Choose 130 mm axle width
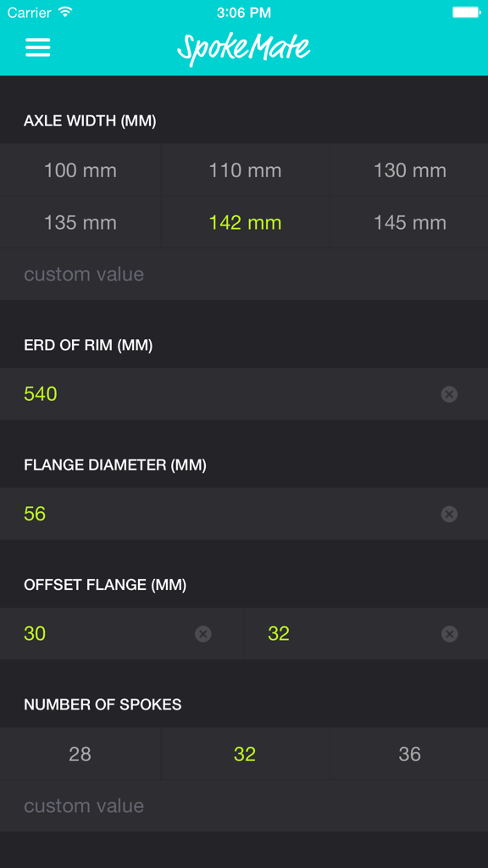The image size is (488, 868). (408, 170)
